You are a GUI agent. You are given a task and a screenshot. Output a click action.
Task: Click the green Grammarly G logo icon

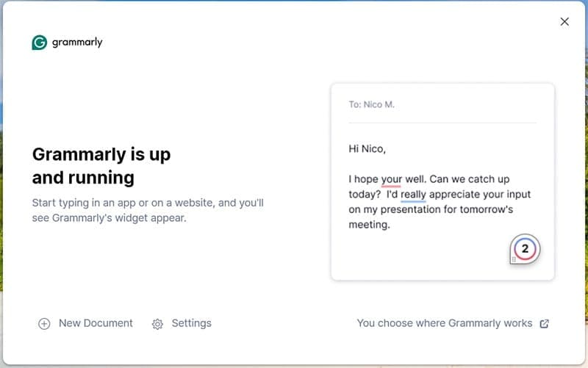click(x=40, y=43)
